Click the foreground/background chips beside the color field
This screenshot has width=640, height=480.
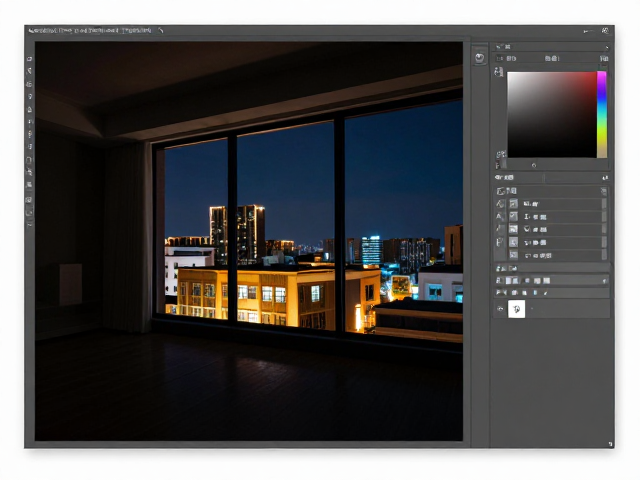499,72
